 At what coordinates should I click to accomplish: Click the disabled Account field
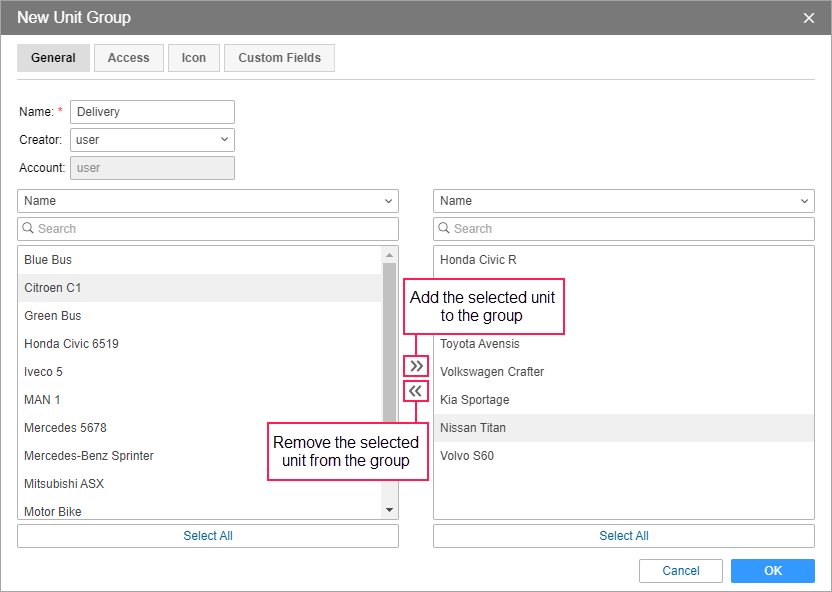click(152, 168)
